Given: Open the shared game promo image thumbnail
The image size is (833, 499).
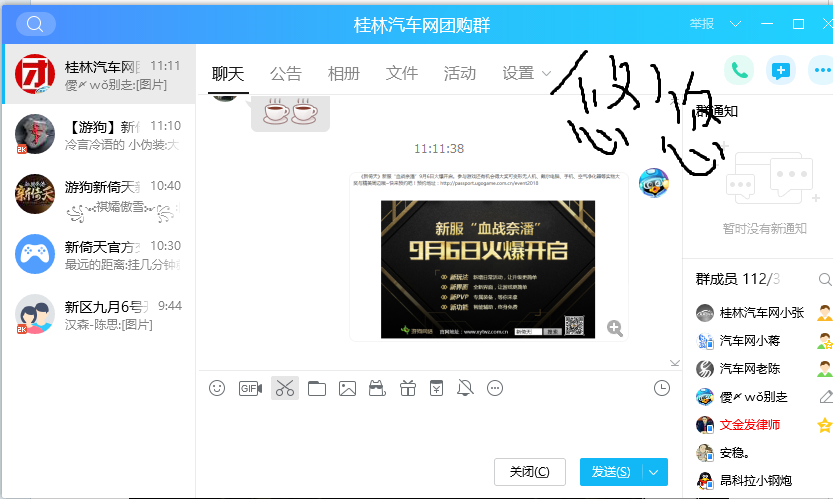Looking at the screenshot, I should pyautogui.click(x=487, y=268).
